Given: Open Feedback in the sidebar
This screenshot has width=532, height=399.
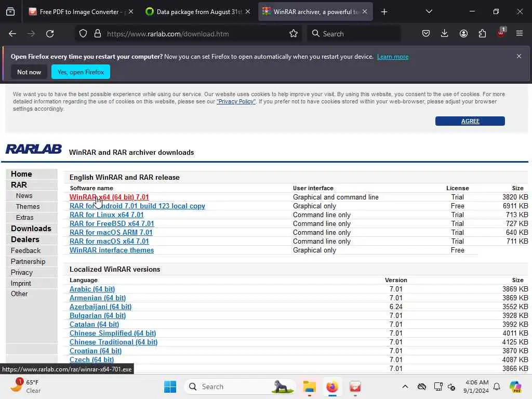Looking at the screenshot, I should point(25,250).
